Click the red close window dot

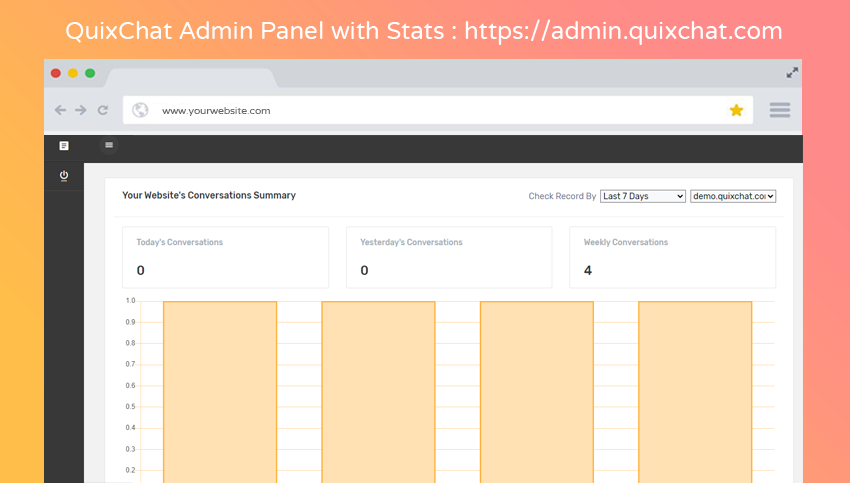pos(56,73)
